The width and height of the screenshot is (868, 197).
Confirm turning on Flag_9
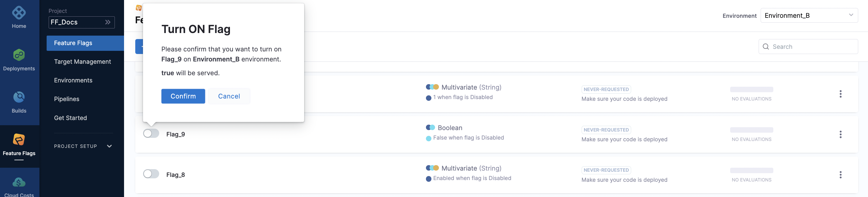[183, 96]
